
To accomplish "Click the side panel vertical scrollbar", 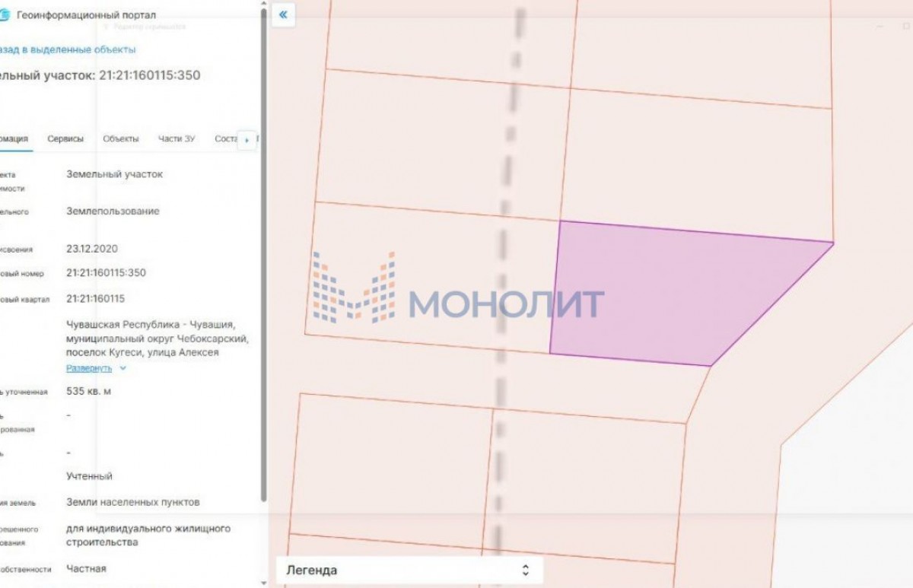I will 263,251.
